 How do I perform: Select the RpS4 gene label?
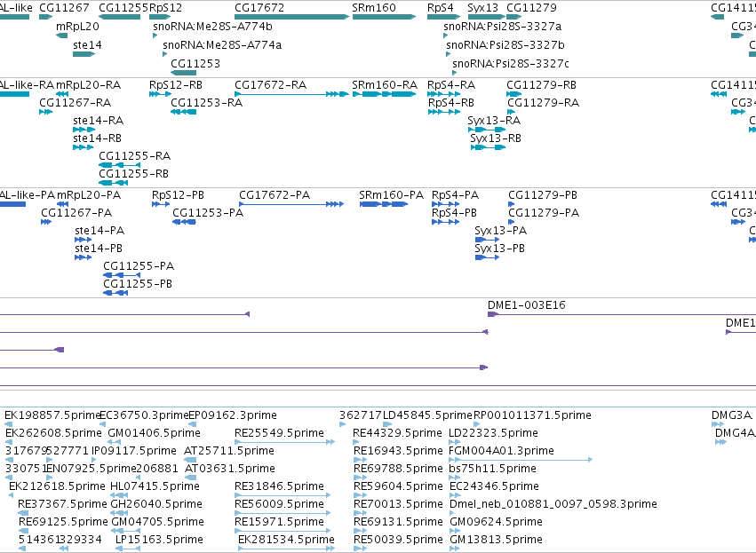coord(441,8)
